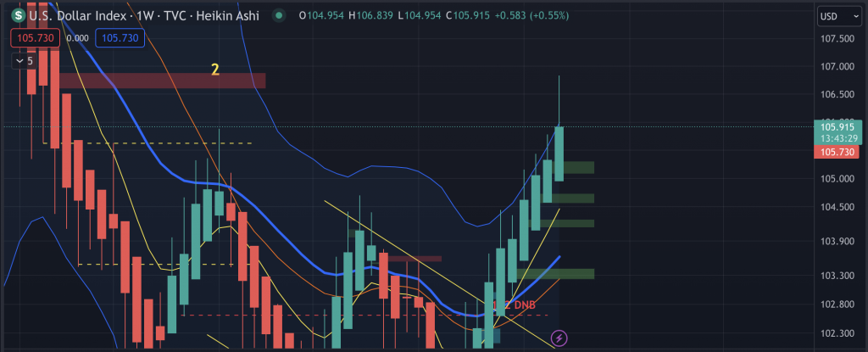Click the green 105.915 current price label
The height and width of the screenshot is (352, 868).
point(838,127)
